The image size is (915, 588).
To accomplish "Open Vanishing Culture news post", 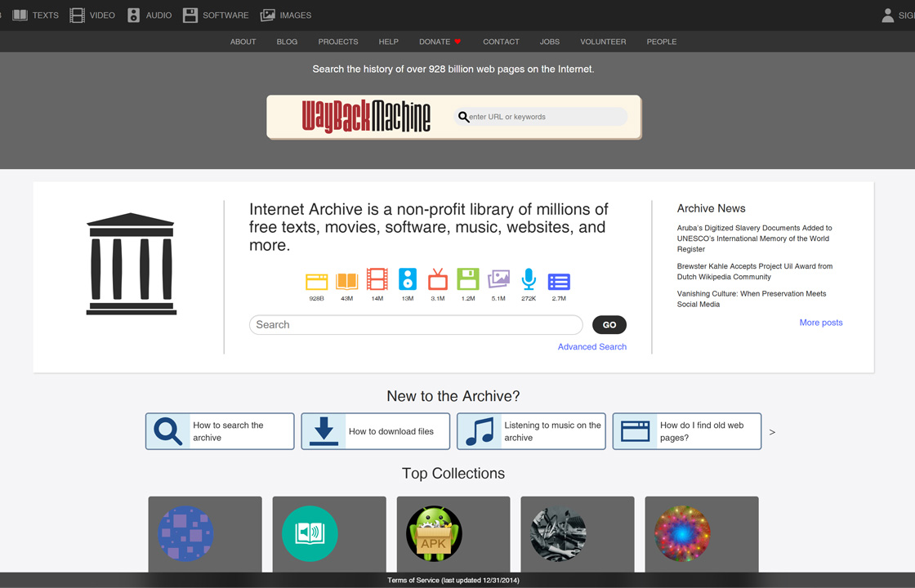I will click(752, 299).
